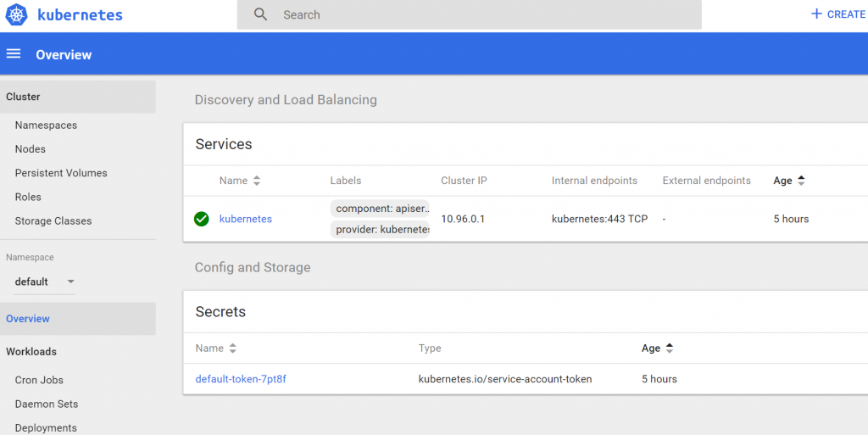Go to Nodes
868x435 pixels.
tap(31, 149)
